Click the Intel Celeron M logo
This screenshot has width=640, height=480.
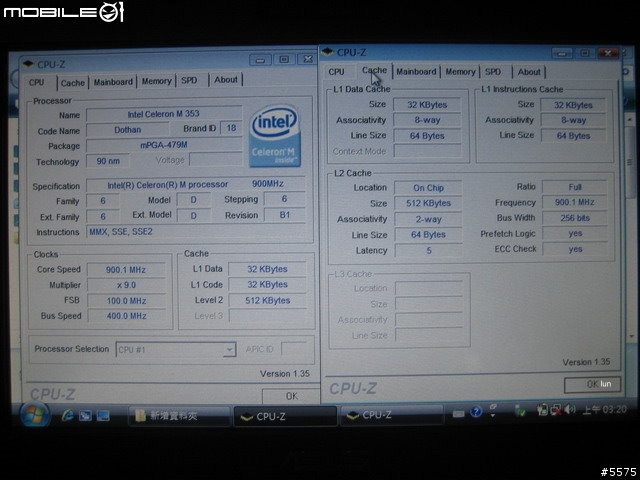coord(275,136)
